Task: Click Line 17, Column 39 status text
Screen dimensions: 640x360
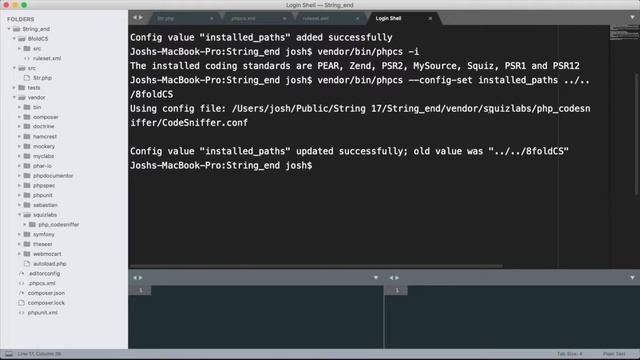Action: (39, 354)
